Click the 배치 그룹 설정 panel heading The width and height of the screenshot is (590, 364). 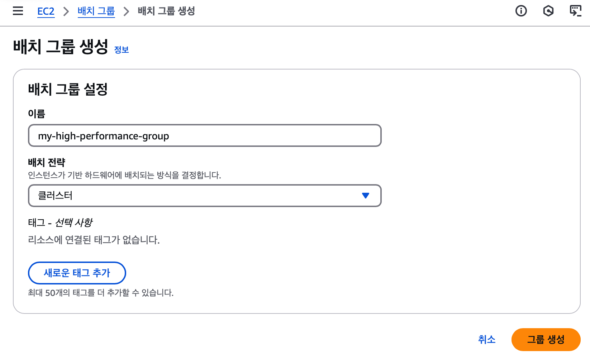[x=68, y=89]
